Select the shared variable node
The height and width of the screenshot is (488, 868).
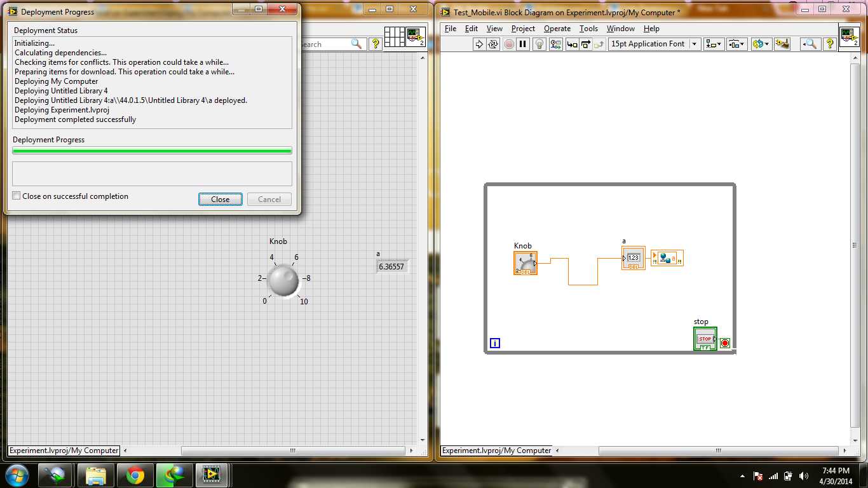coord(667,258)
